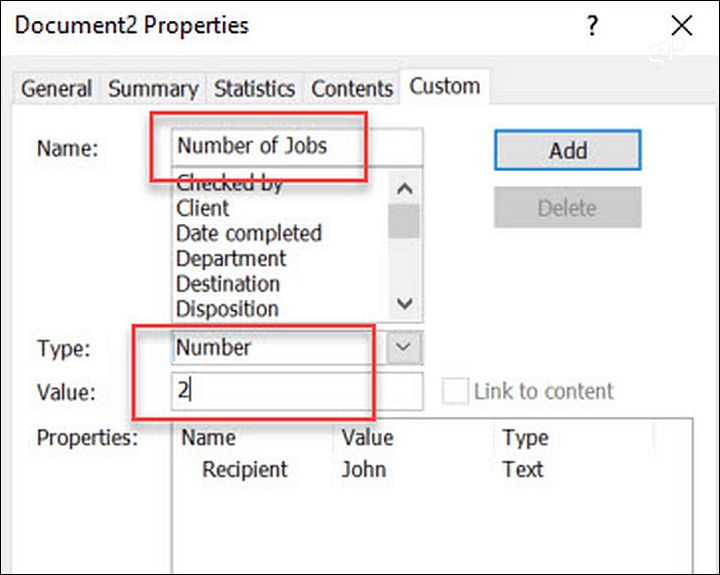Switch to the General tab

pos(56,88)
